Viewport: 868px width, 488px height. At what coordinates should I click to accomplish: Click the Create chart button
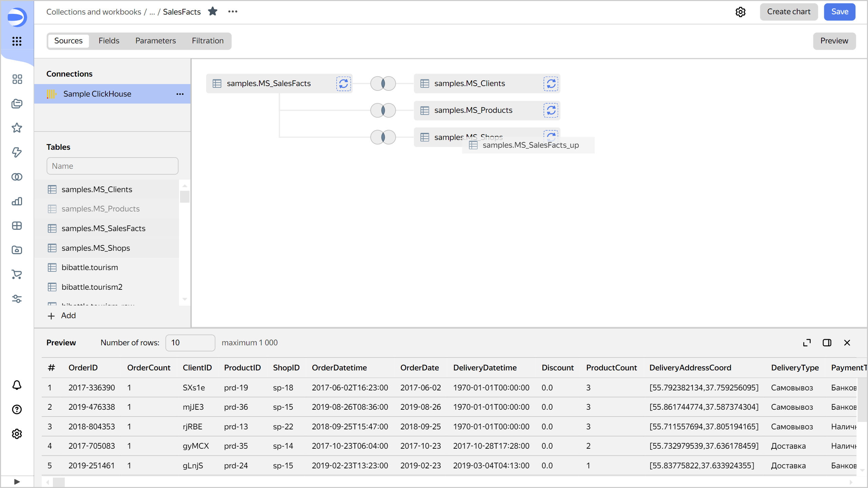[x=789, y=12]
